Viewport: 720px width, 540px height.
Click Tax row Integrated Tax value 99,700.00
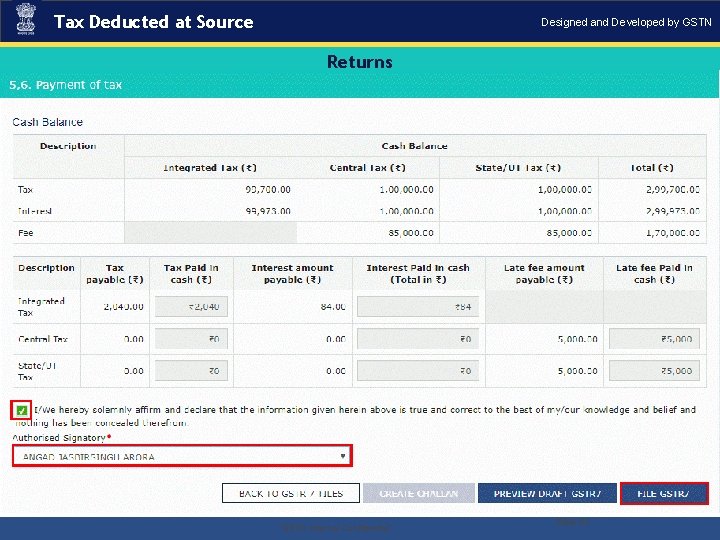268,189
